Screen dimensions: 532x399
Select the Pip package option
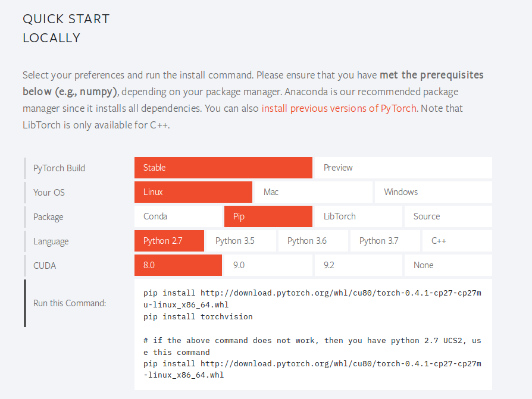268,216
